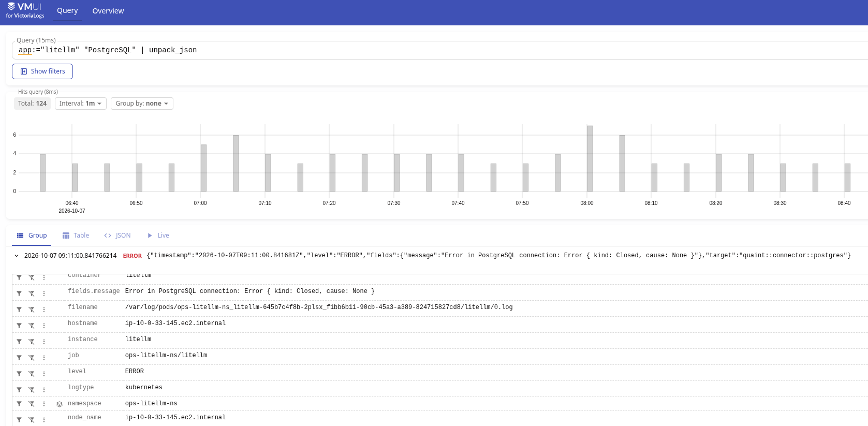Click the job value ops-litellm-ns/litellm
Screen dimensions: 868x426
pos(166,356)
